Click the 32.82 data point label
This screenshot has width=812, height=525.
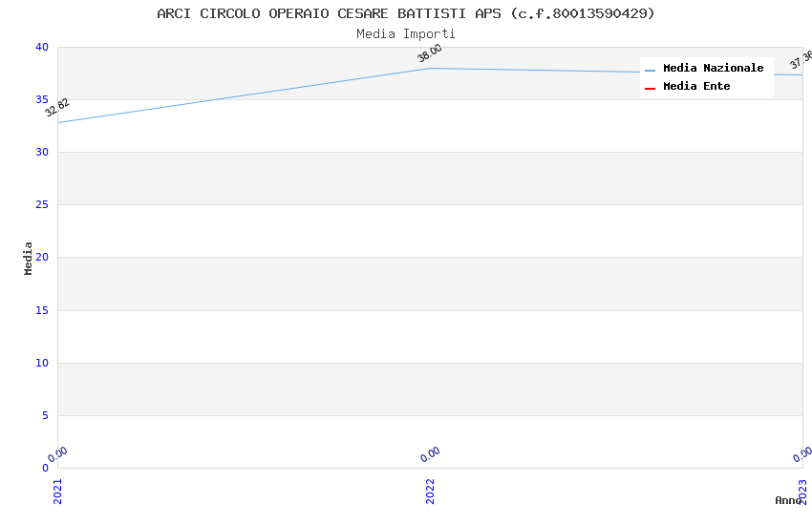[x=57, y=108]
